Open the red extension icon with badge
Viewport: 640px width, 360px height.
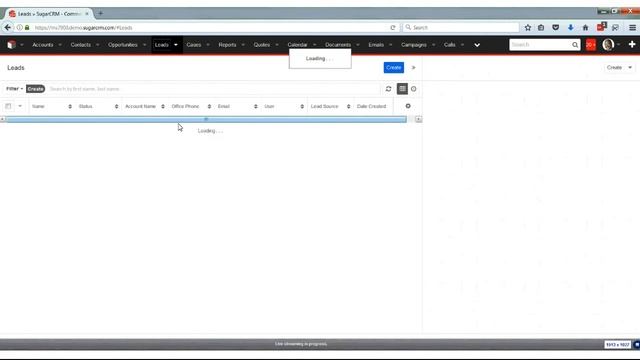point(601,27)
